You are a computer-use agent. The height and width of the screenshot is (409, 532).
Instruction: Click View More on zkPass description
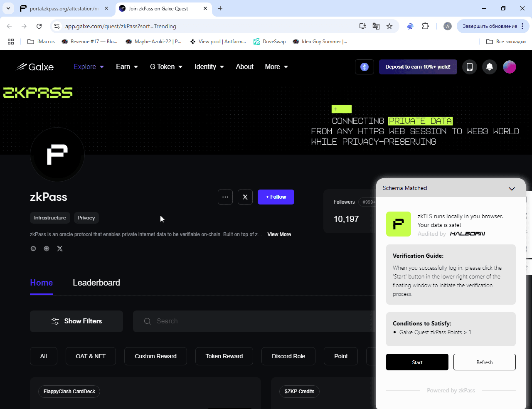pyautogui.click(x=279, y=234)
